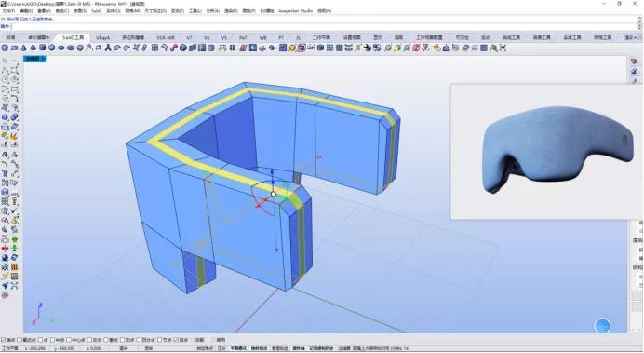The image size is (644, 353).
Task: Click the SubD cone primitive icon
Action: click(23, 48)
